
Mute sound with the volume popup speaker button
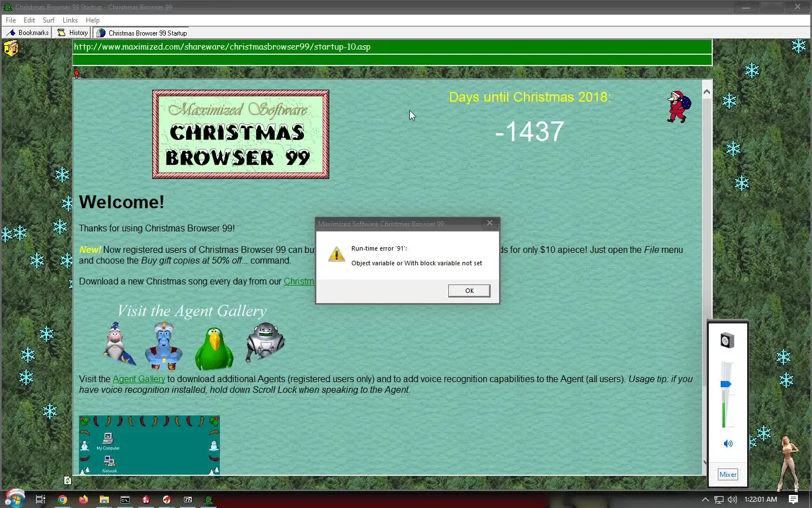pos(728,444)
